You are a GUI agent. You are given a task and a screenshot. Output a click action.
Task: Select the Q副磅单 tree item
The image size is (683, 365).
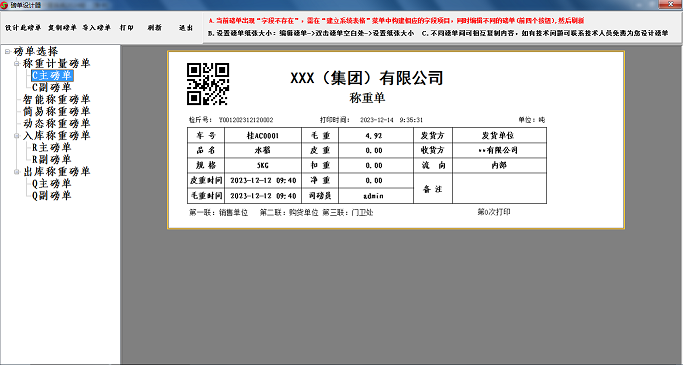coord(51,196)
